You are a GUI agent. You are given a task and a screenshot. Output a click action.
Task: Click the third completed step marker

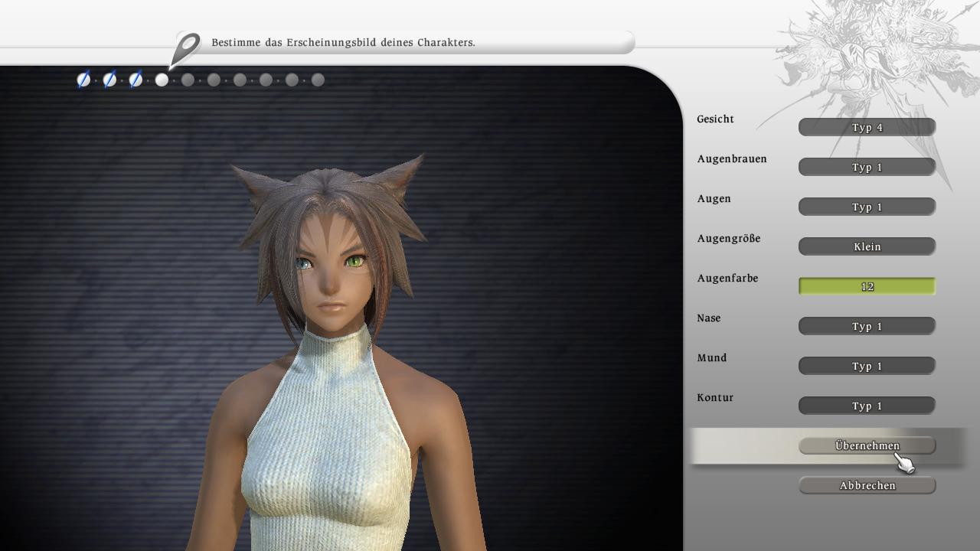coord(136,80)
